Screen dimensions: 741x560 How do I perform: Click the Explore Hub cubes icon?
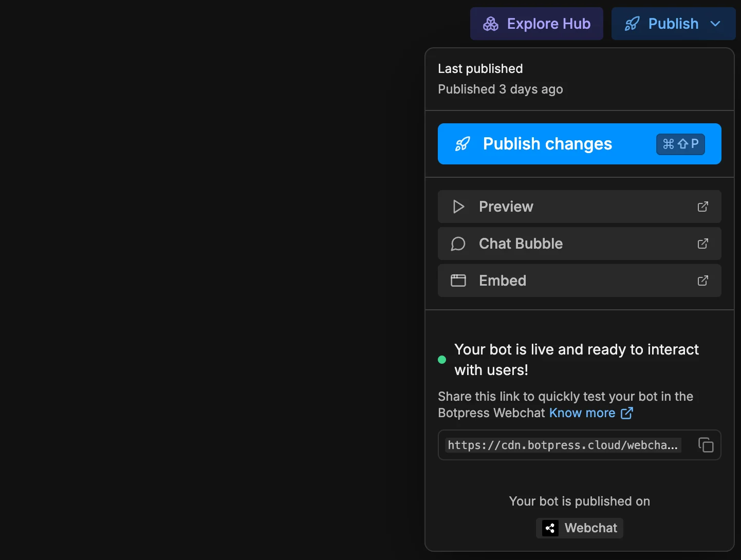[x=491, y=24]
